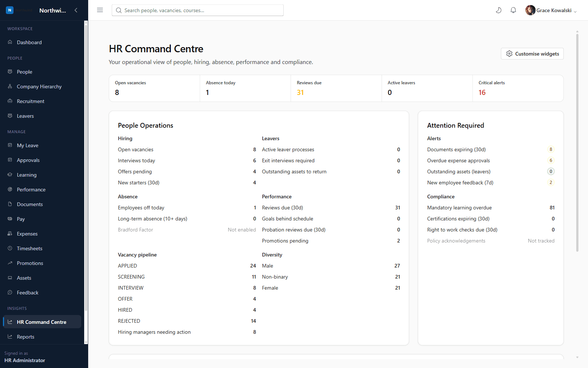
Task: Click the Feedback speech bubble icon
Action: [x=10, y=293]
